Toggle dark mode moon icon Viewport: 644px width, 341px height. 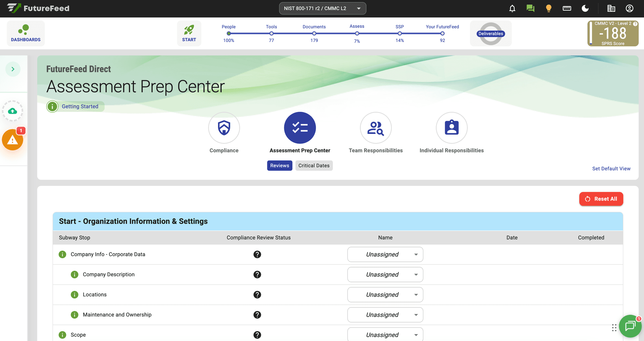click(x=585, y=8)
